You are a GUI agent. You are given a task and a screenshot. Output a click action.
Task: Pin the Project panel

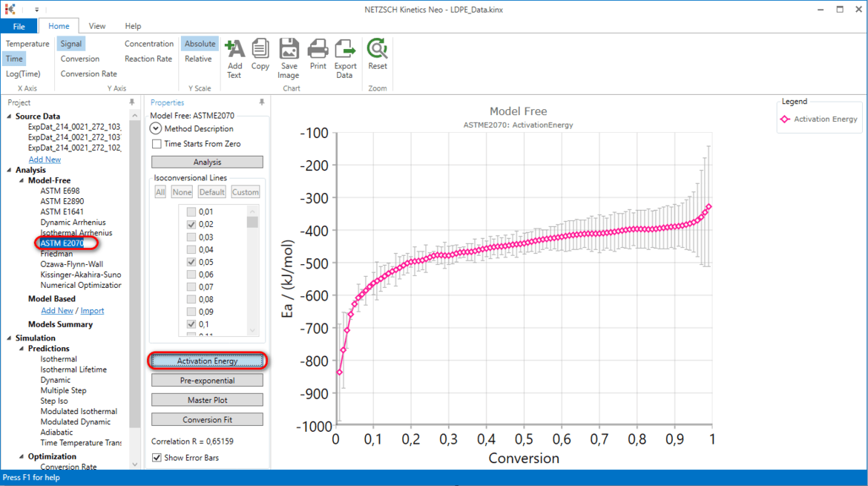tap(132, 102)
